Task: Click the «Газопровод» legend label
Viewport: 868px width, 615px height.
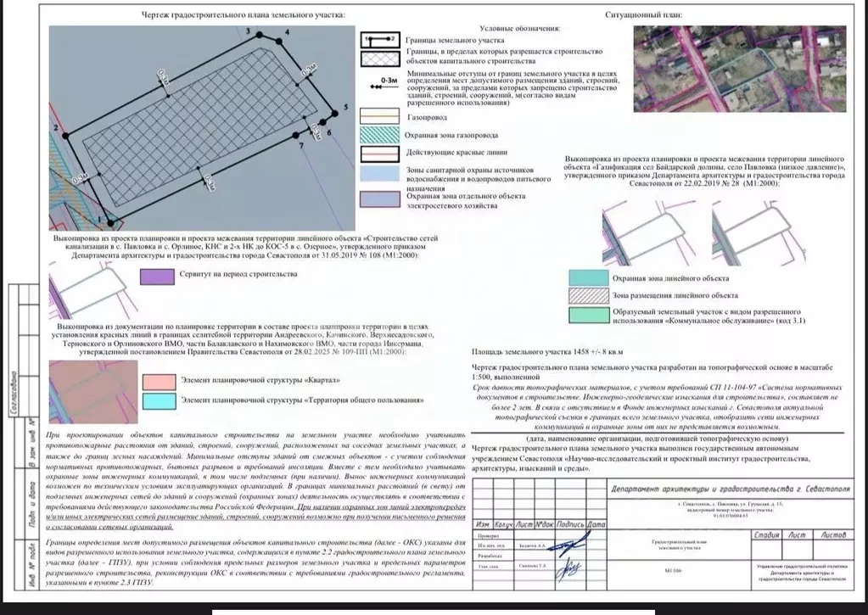Action: pyautogui.click(x=427, y=117)
